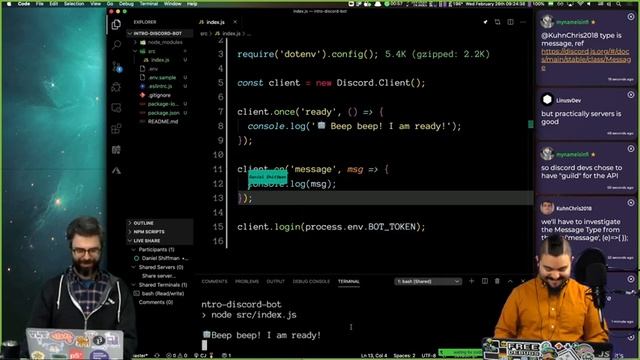This screenshot has width=640, height=360.
Task: Expand the node_modules folder
Action: 161,42
